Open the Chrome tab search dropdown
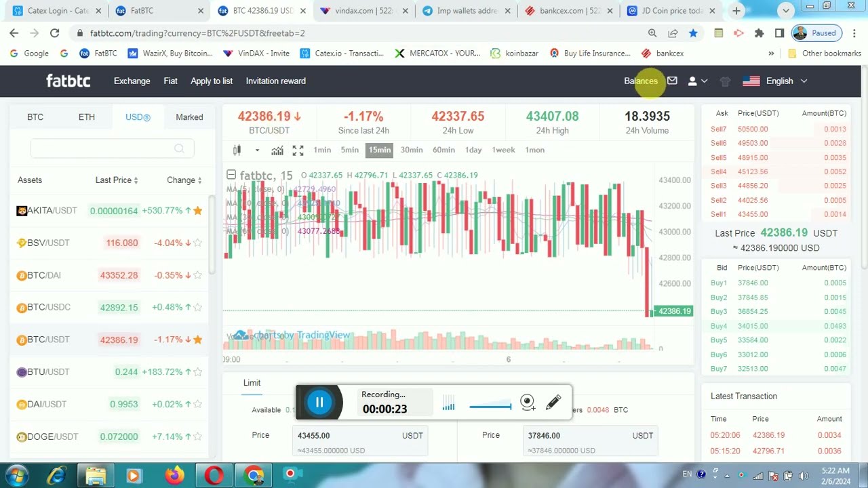 pyautogui.click(x=786, y=10)
